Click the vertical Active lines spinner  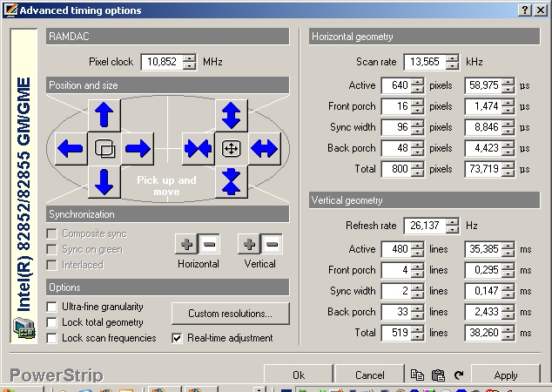[418, 249]
